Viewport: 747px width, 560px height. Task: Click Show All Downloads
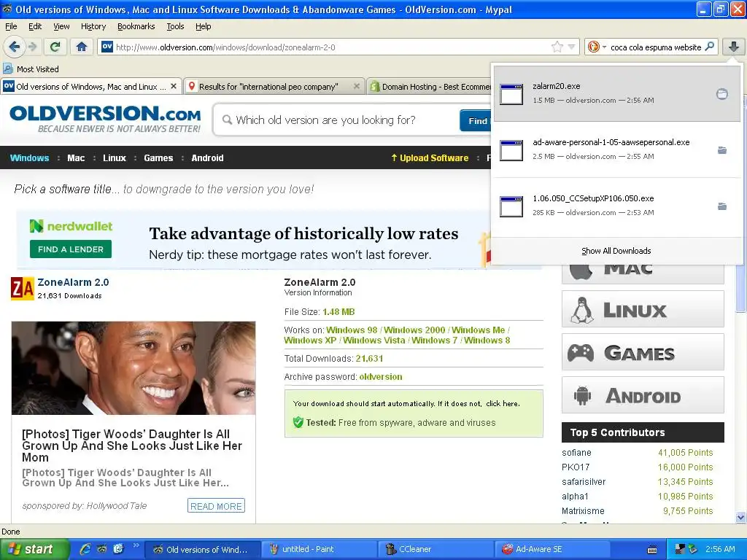(616, 251)
